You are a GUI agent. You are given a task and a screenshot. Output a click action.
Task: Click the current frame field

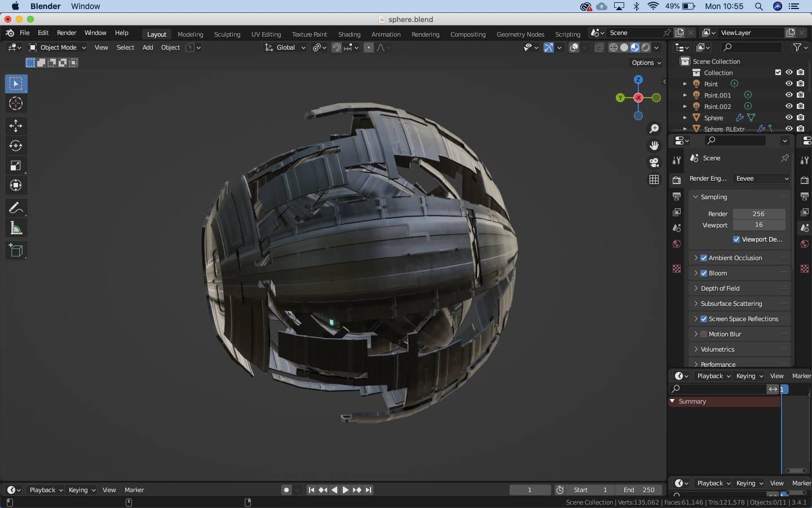point(530,490)
